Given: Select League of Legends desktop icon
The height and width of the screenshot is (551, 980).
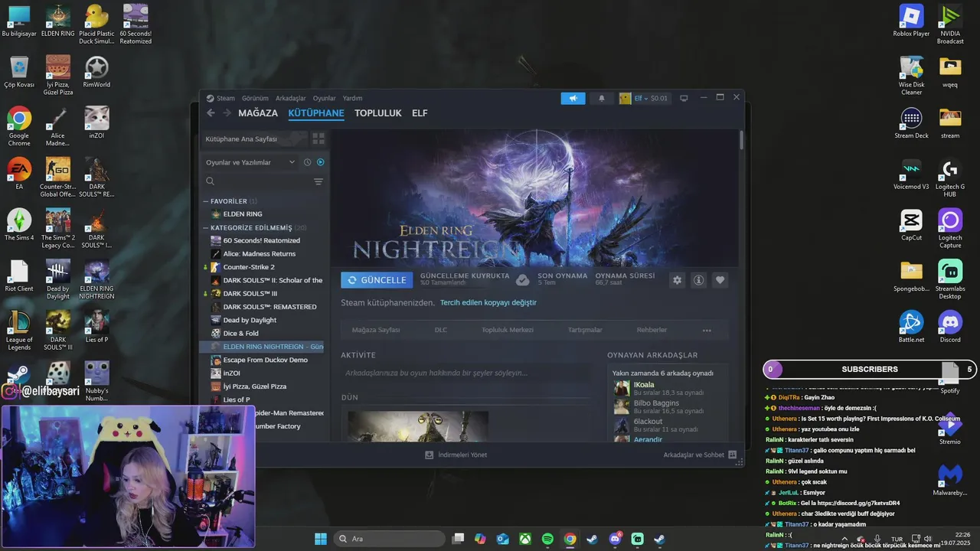Looking at the screenshot, I should (19, 331).
